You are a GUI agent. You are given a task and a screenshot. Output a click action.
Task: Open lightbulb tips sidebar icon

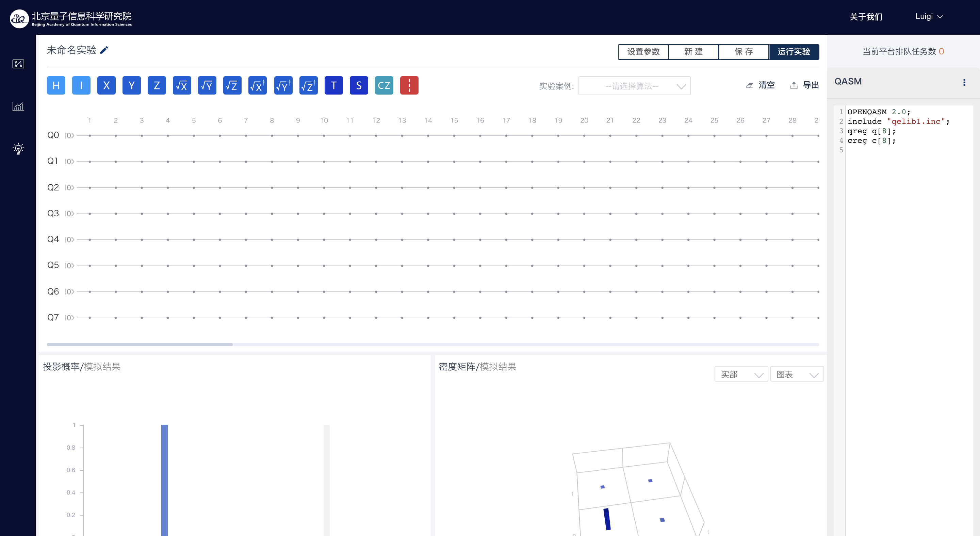[18, 149]
